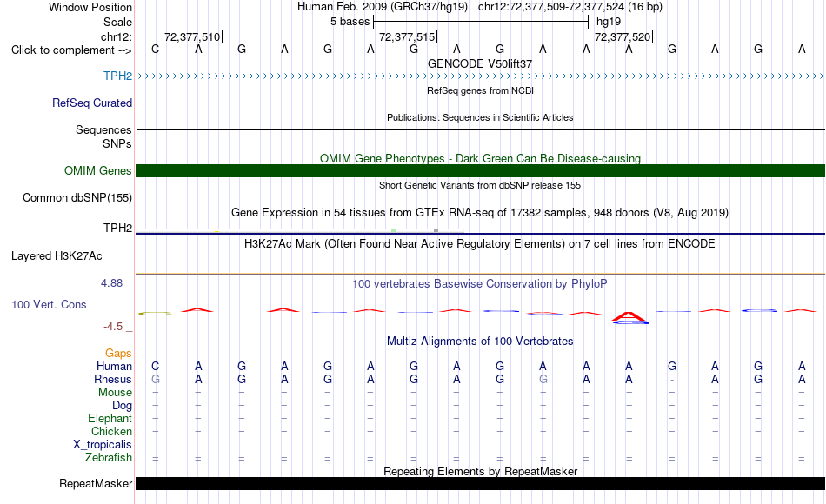The height and width of the screenshot is (504, 826).
Task: Click the GTEx Gene Expression title
Action: pyautogui.click(x=480, y=213)
